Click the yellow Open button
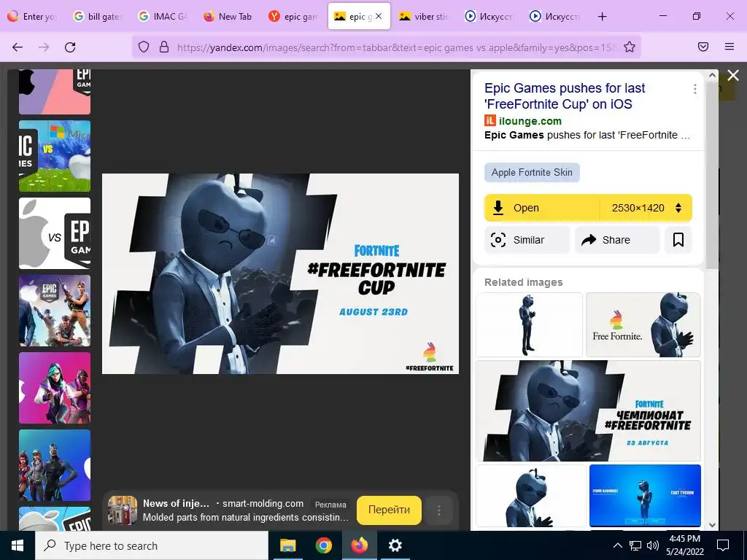 click(x=542, y=208)
